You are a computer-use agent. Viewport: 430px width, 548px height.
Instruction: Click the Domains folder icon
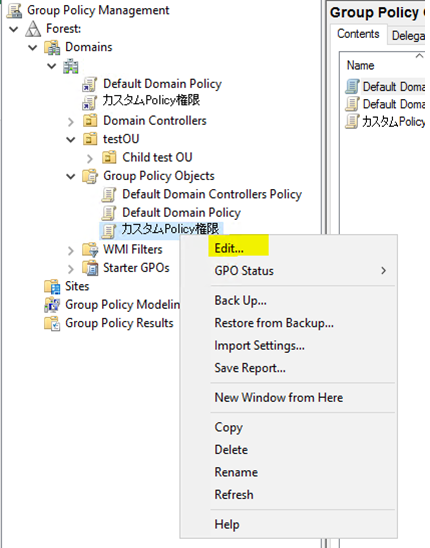point(52,47)
